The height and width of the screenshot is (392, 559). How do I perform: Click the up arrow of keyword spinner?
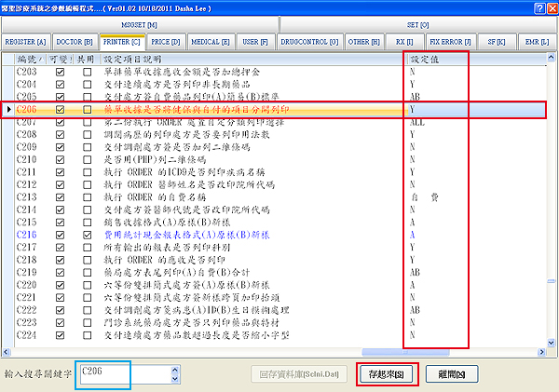(174, 369)
